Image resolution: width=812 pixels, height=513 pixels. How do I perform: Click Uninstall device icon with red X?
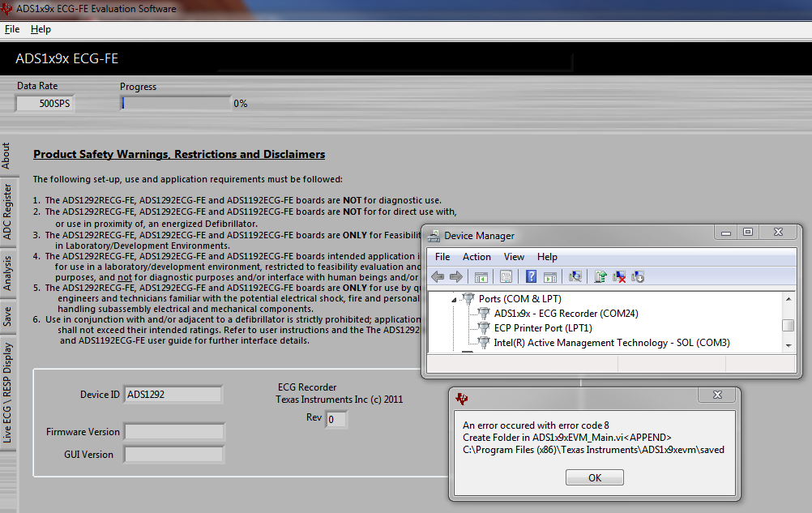point(619,277)
